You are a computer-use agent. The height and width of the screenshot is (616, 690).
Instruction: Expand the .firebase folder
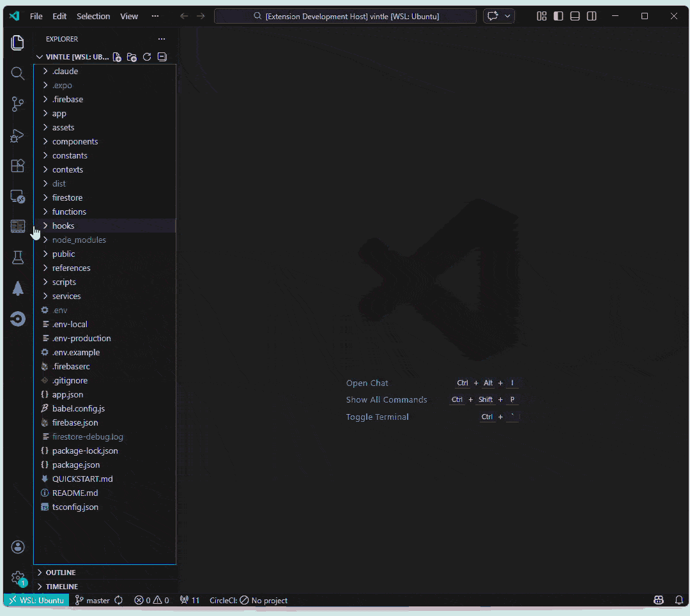(x=105, y=99)
